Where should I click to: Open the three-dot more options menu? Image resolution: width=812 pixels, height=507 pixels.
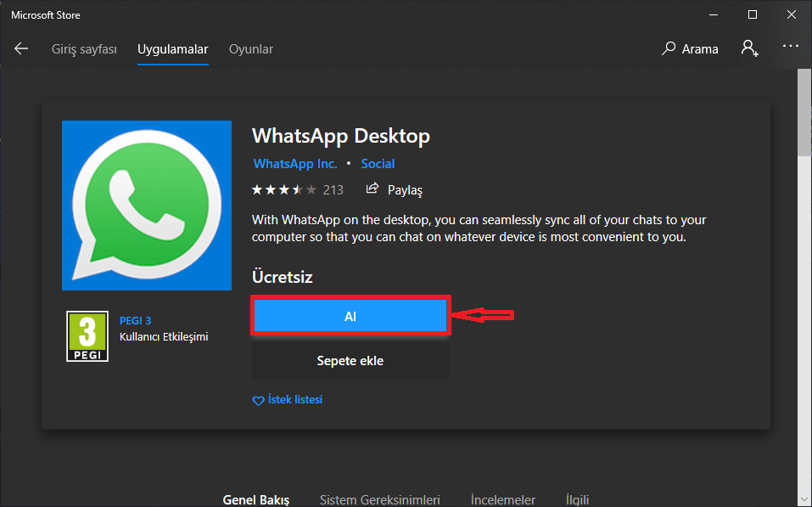pyautogui.click(x=791, y=46)
